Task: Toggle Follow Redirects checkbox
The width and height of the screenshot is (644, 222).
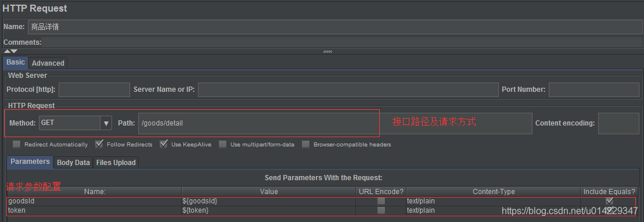Action: tap(99, 144)
